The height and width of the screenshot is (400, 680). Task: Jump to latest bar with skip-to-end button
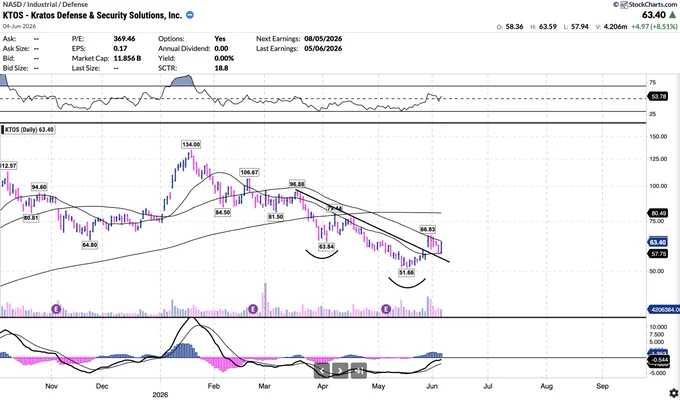click(359, 371)
